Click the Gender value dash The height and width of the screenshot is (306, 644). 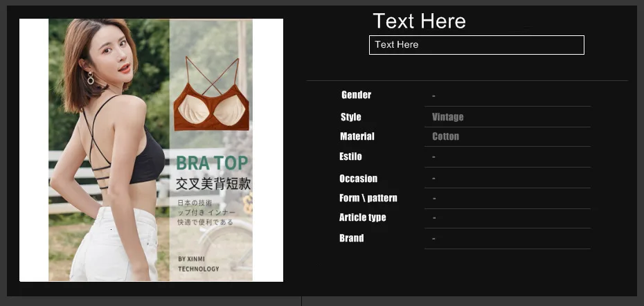pos(433,96)
